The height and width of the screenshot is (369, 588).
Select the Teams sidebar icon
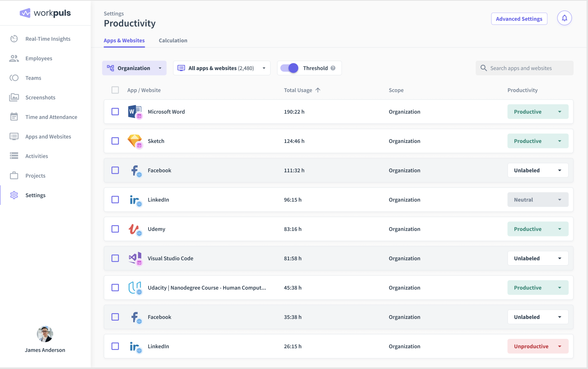(14, 78)
